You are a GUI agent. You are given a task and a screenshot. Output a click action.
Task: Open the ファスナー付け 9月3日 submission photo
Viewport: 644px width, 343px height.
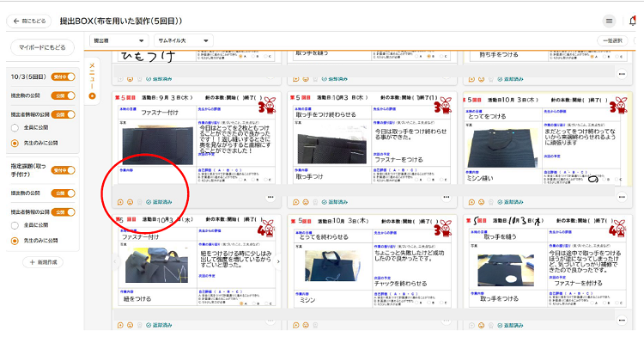click(x=158, y=144)
